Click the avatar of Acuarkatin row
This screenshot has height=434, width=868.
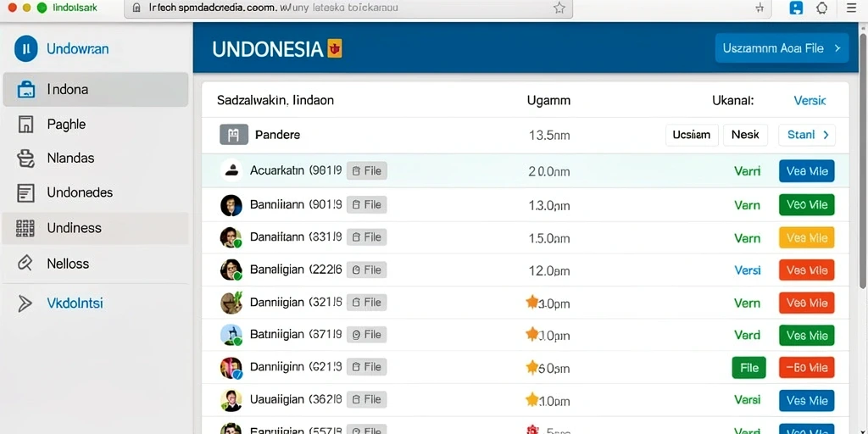(x=231, y=170)
